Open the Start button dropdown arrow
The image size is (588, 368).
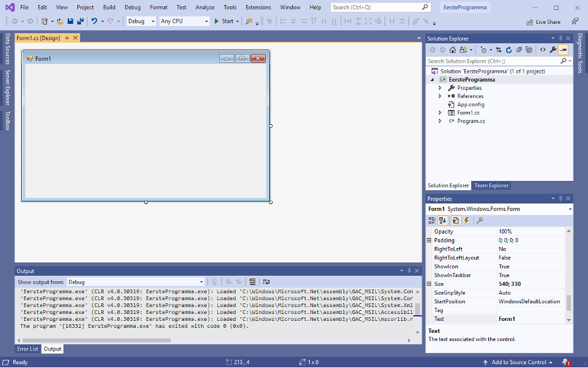click(x=237, y=21)
